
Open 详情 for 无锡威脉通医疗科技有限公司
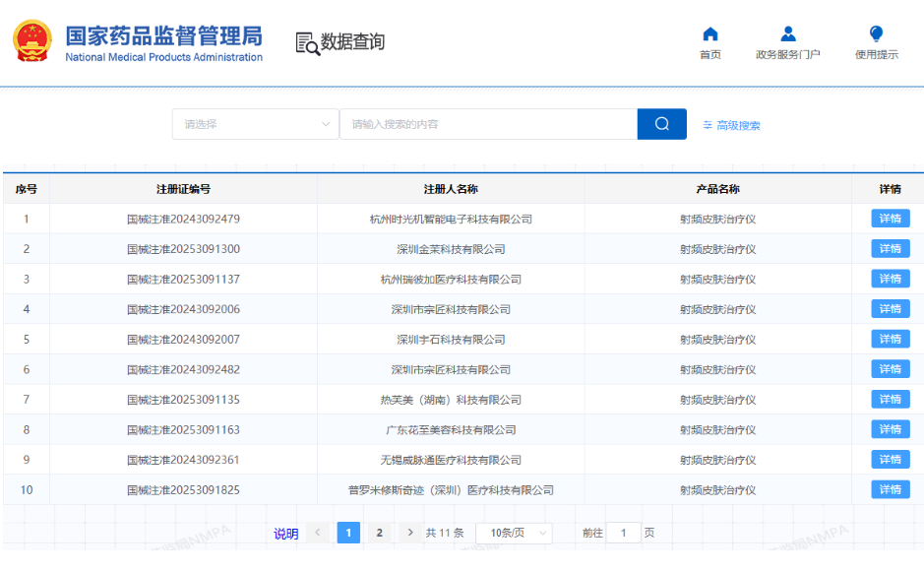(x=890, y=460)
